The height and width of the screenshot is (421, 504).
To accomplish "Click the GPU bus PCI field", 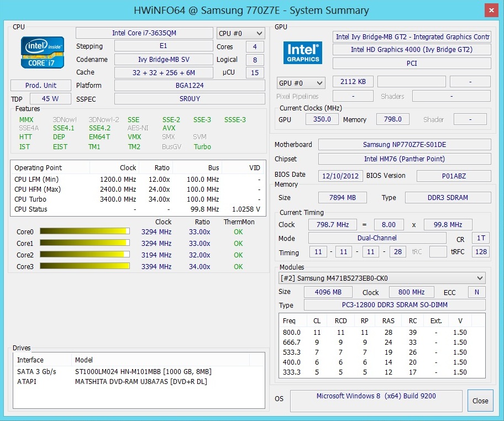I will [x=412, y=64].
